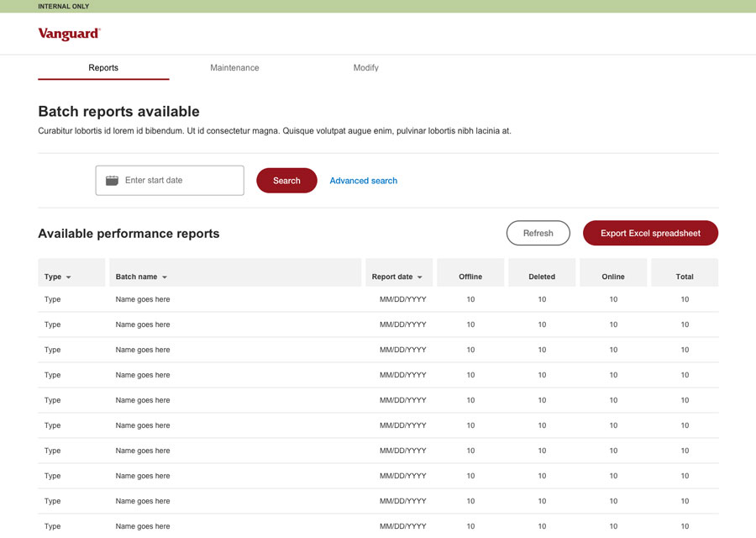Open the Advanced search link
This screenshot has height=538, width=756.
coord(364,181)
